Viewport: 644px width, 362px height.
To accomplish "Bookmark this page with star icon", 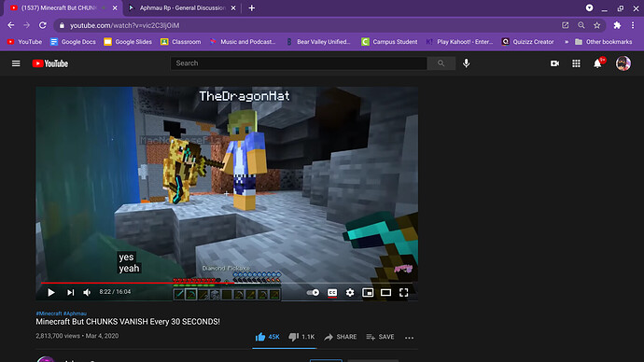I will point(596,25).
